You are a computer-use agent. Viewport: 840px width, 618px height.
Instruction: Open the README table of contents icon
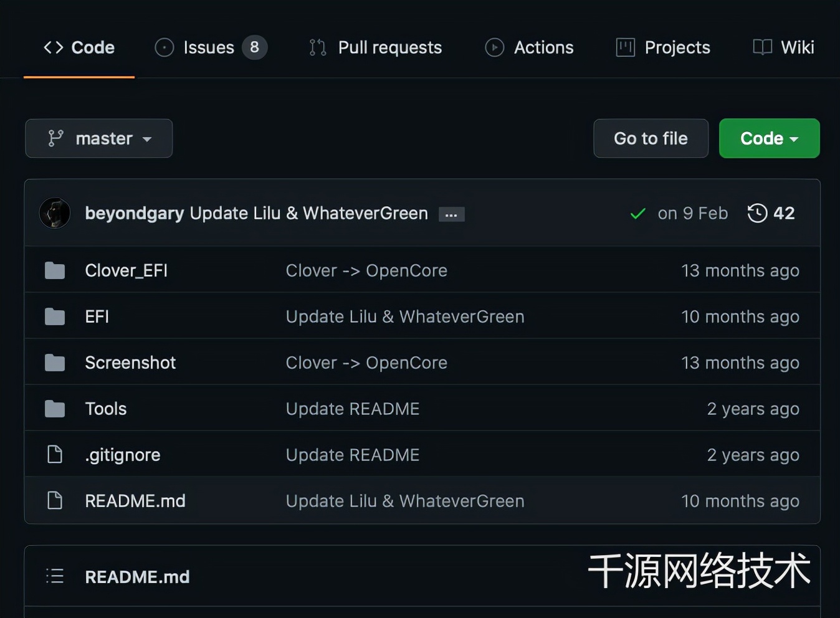pos(55,576)
